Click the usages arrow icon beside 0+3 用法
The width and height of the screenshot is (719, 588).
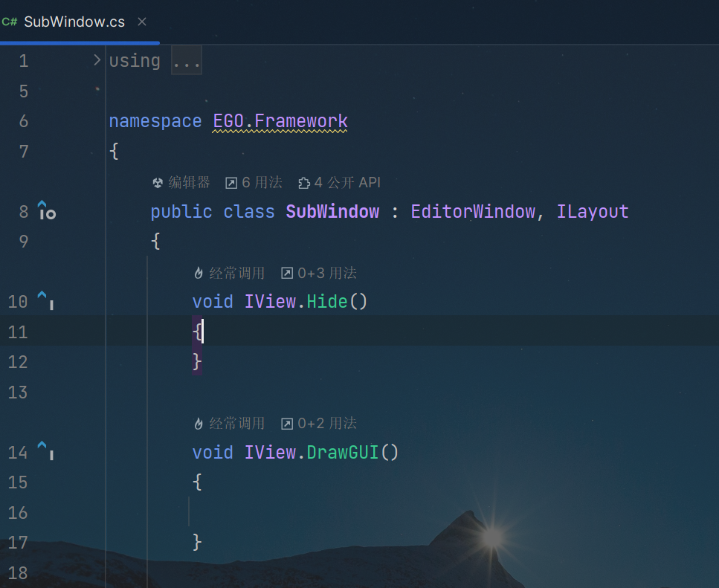287,273
